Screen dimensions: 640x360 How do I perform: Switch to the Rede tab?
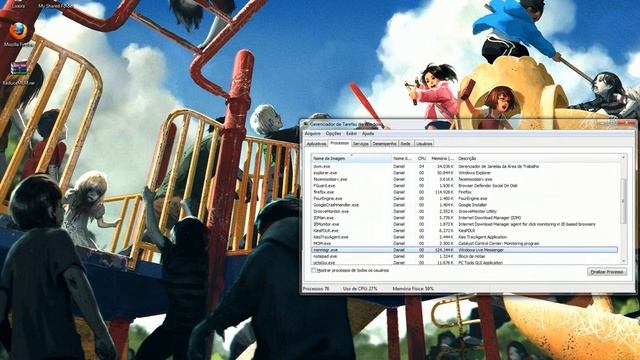(406, 144)
